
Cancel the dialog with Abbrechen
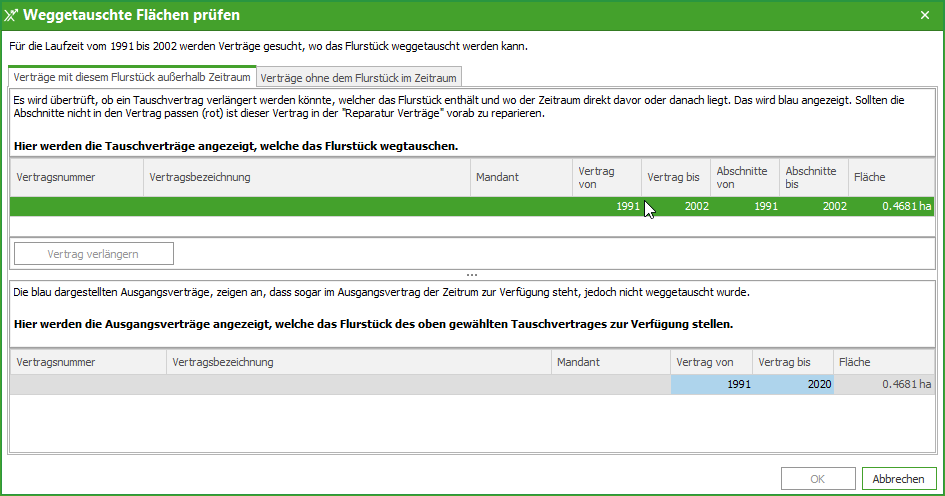coord(898,479)
